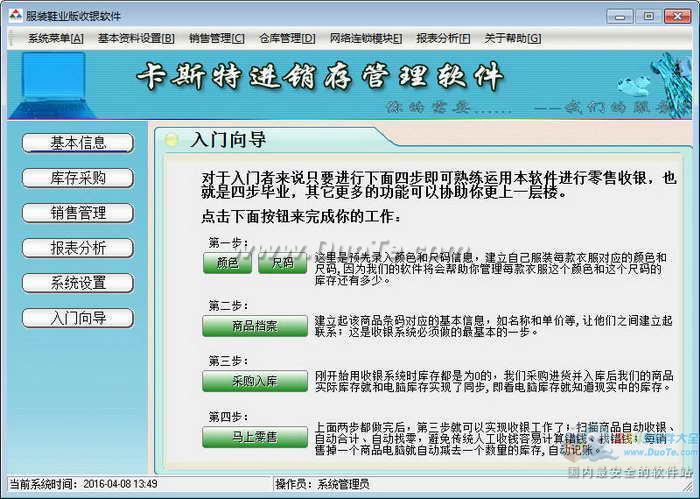Viewport: 700px width, 499px height.
Task: Open 商品档案 from step two
Action: [255, 327]
